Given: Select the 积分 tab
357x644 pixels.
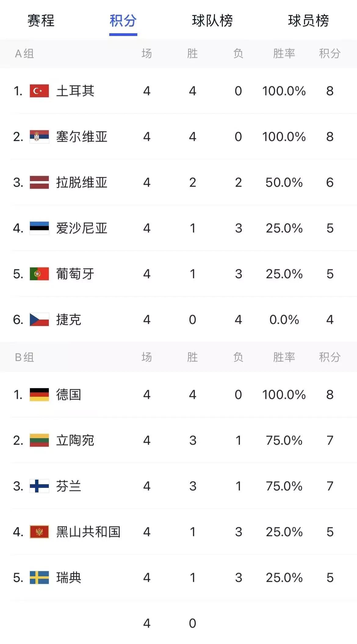Looking at the screenshot, I should [x=123, y=21].
